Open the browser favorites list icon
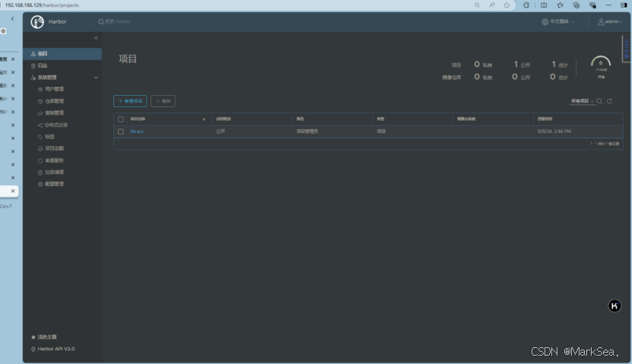632x364 pixels. click(x=561, y=5)
